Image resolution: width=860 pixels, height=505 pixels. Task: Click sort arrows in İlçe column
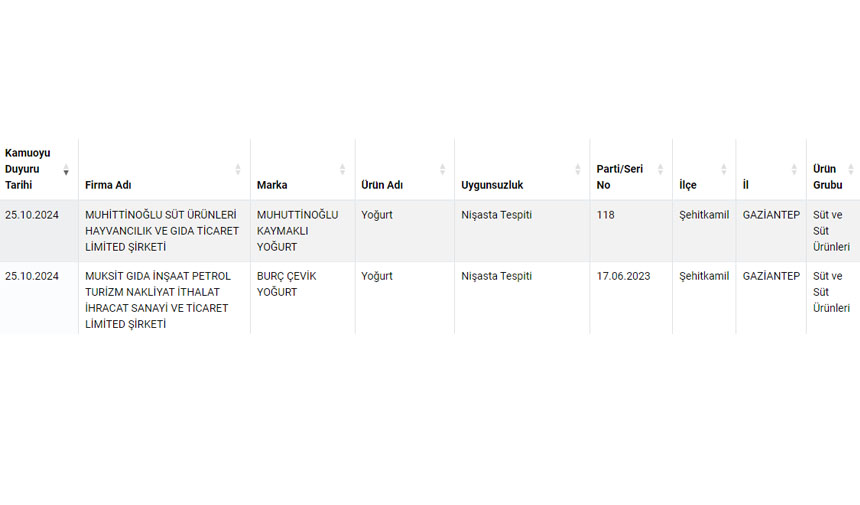pyautogui.click(x=724, y=169)
